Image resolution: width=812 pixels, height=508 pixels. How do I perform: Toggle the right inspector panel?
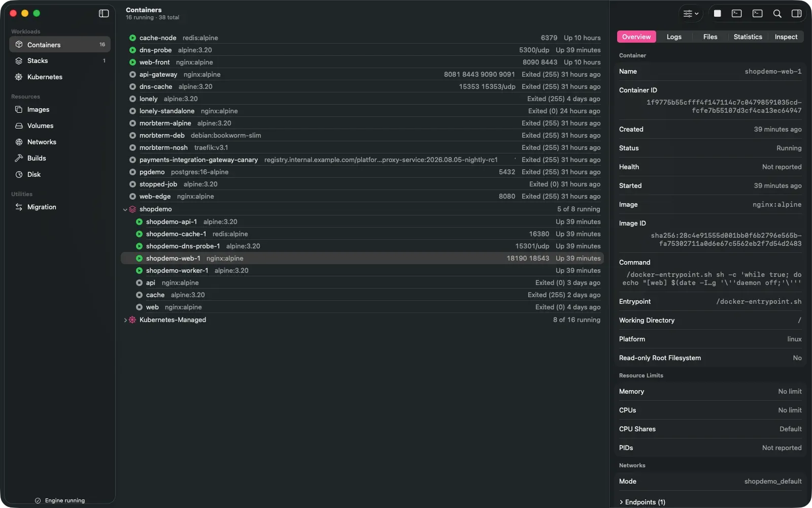pos(796,14)
